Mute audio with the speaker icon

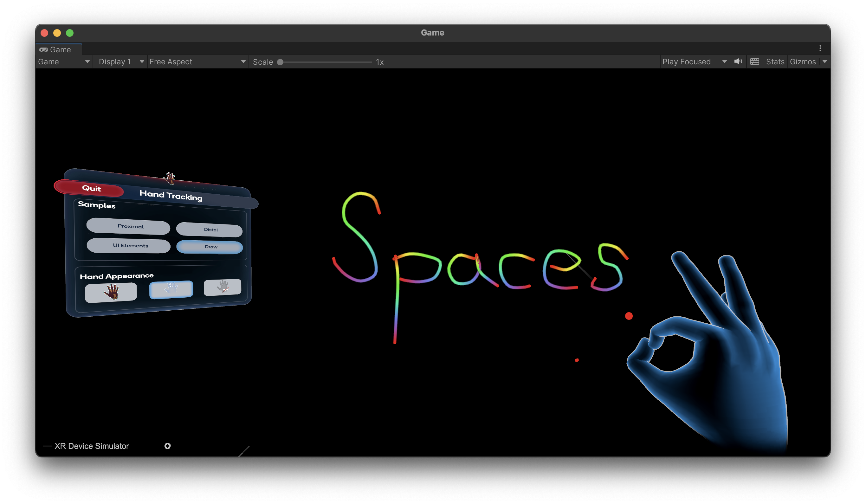[738, 61]
